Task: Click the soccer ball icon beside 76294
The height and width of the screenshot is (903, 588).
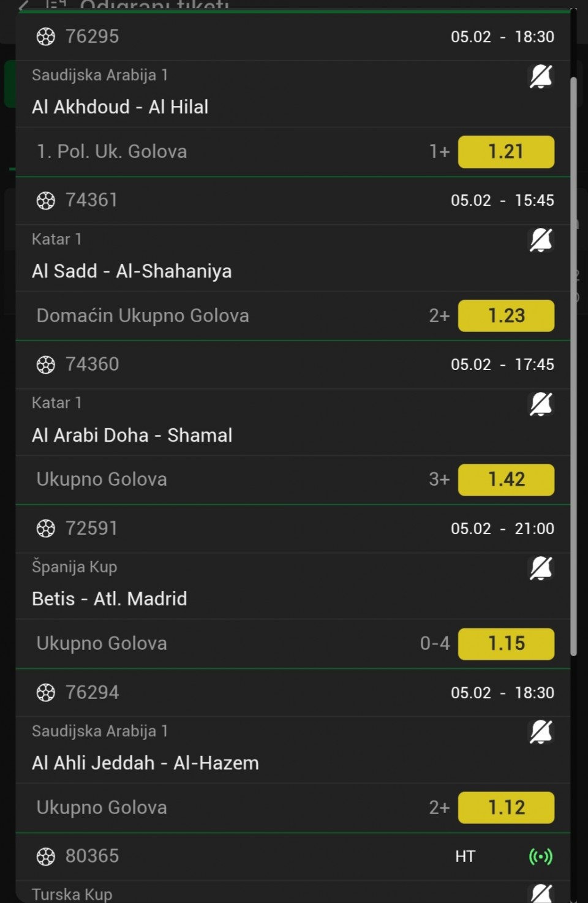Action: point(46,693)
